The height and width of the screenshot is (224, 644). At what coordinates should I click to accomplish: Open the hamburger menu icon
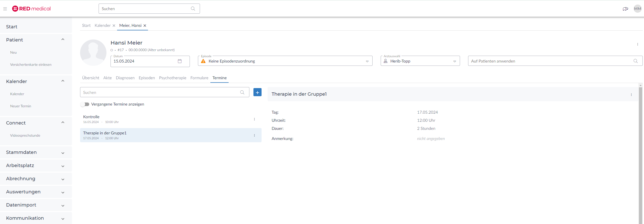click(5, 9)
